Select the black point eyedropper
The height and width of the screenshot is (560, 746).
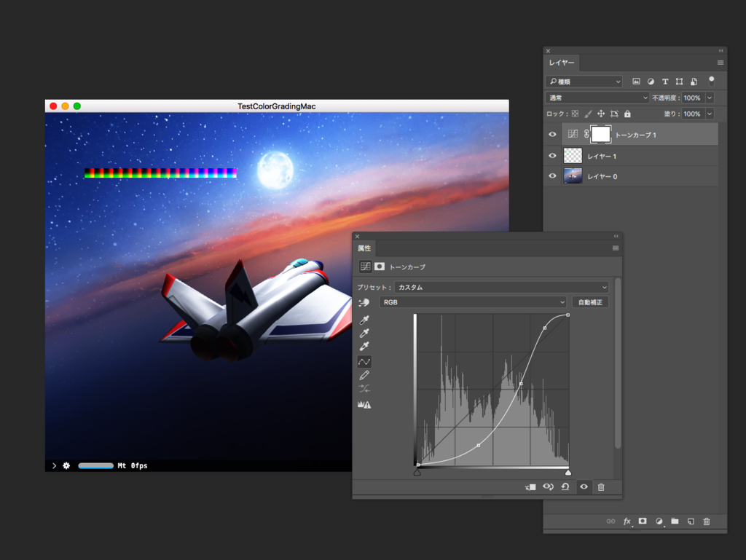click(364, 320)
